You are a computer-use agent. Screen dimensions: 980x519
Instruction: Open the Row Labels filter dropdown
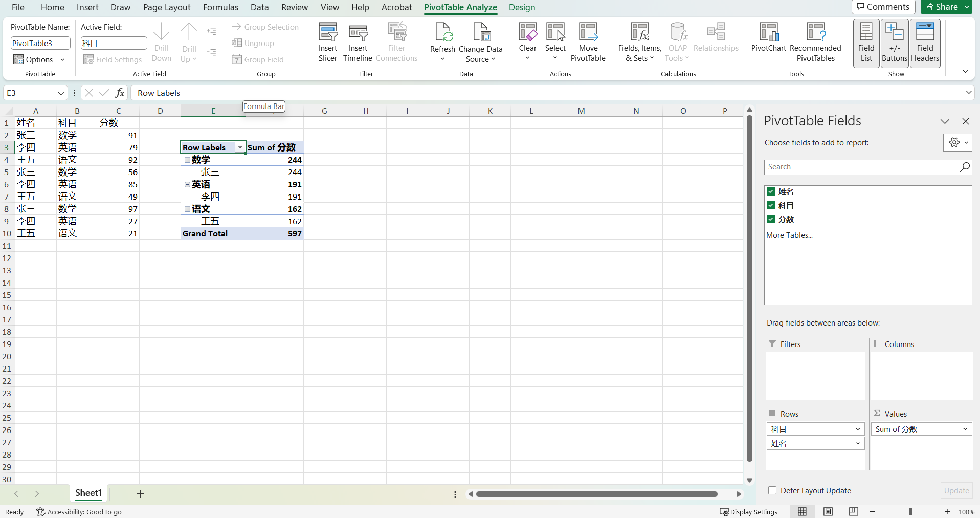(x=240, y=147)
